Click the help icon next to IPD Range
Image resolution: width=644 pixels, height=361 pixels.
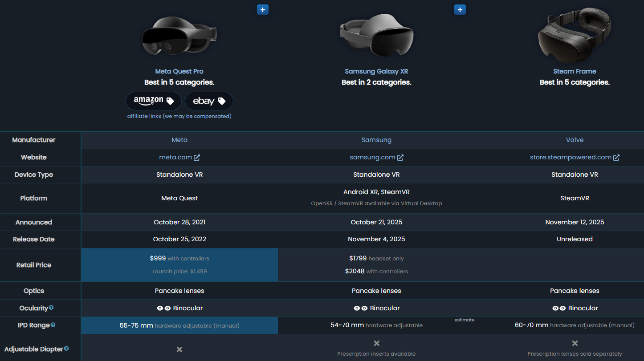[x=53, y=325]
